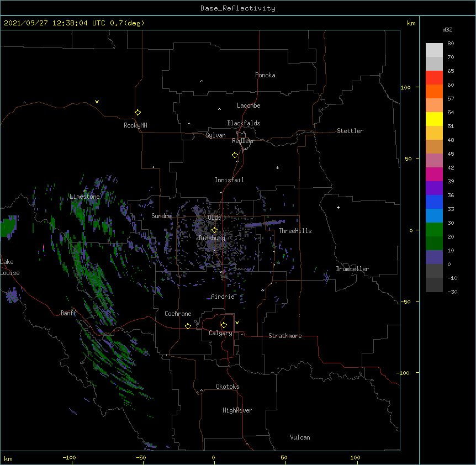Click the Lake Louise label
476x465 pixels.
point(10,267)
